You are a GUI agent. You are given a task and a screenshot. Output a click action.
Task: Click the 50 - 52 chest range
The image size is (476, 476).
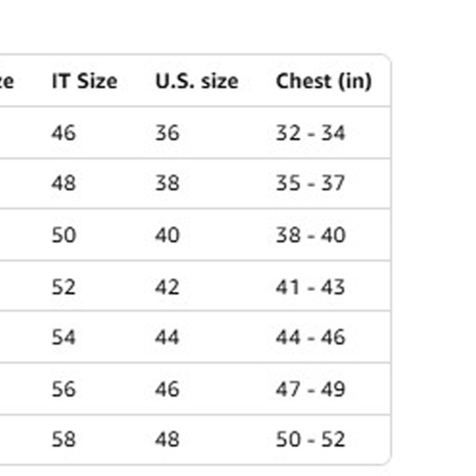(310, 439)
